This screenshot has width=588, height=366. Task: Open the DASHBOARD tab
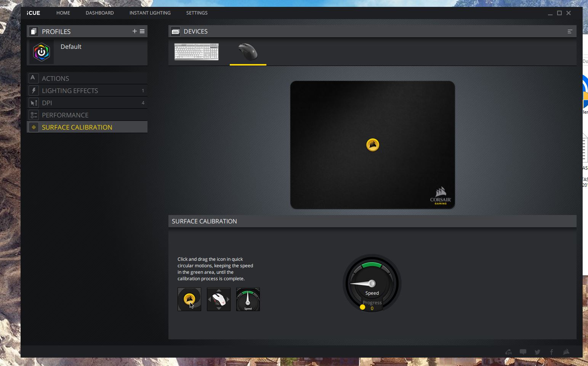[x=100, y=13]
